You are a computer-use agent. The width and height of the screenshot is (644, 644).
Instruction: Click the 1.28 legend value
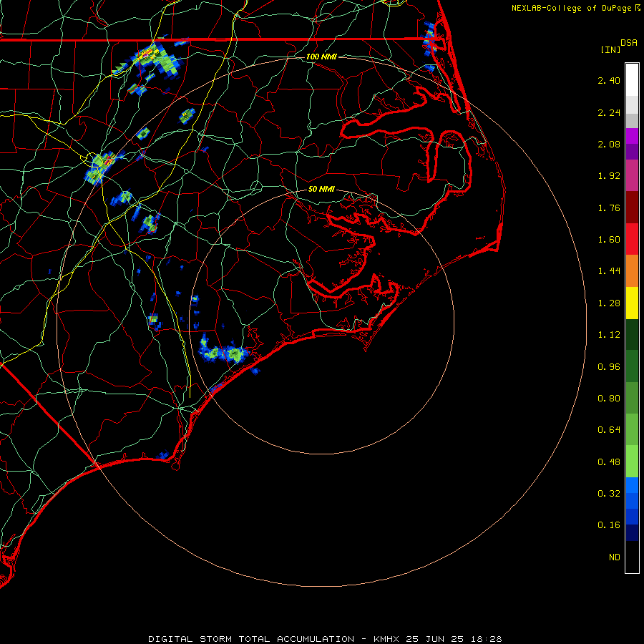tap(609, 303)
